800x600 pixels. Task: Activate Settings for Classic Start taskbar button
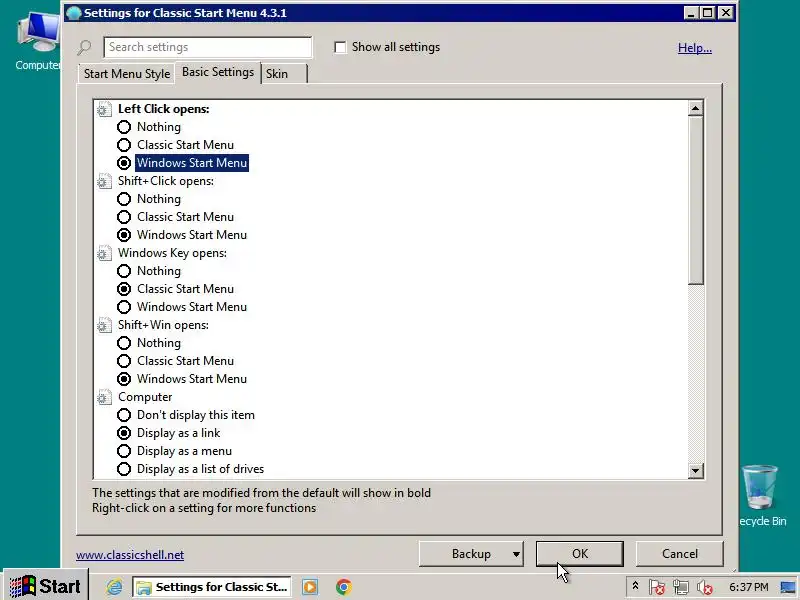212,587
